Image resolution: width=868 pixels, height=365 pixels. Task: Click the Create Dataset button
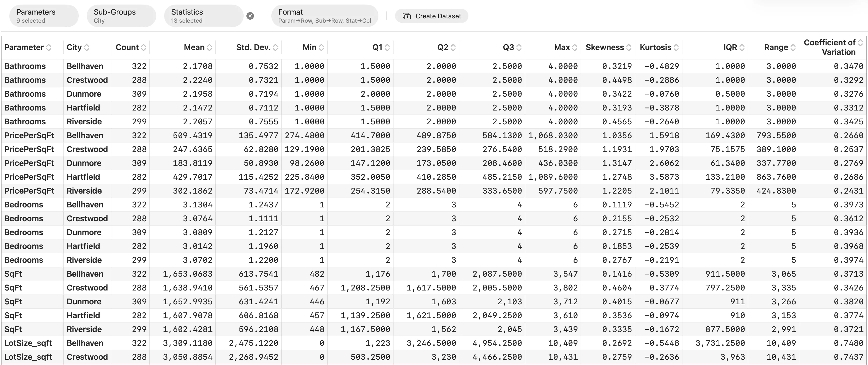click(431, 16)
